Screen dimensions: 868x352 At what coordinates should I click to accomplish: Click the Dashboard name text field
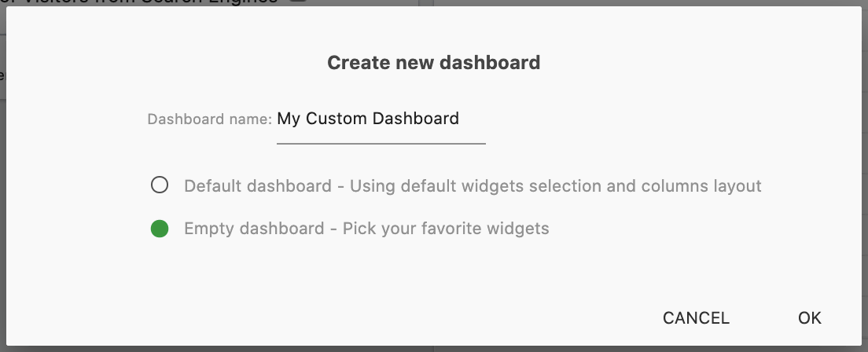point(381,119)
